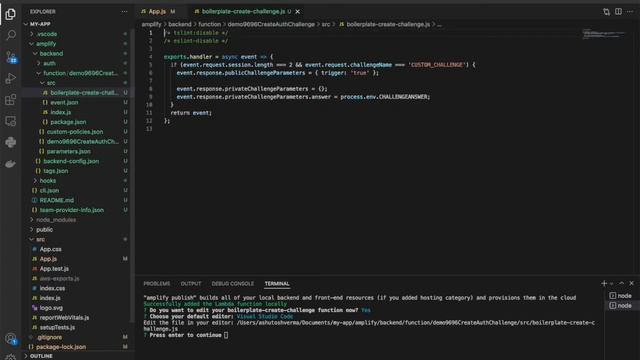Open App.test.js file

click(54, 269)
